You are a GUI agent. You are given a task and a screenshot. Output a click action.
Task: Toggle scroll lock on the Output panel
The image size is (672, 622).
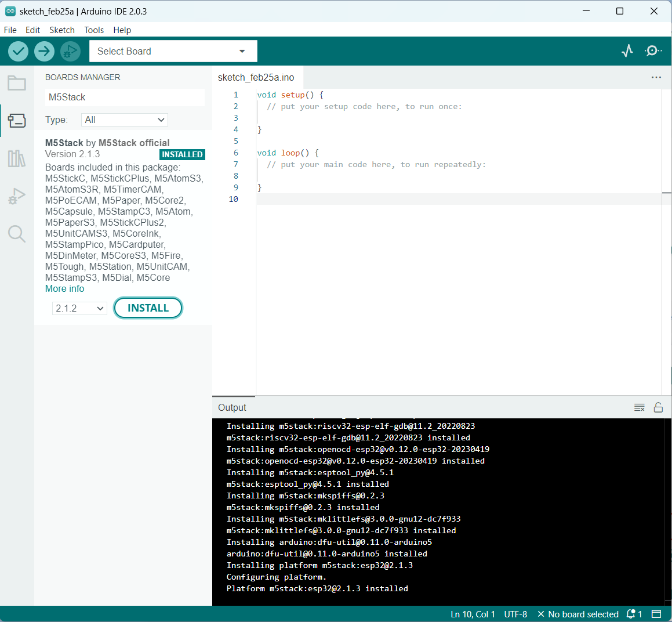click(658, 407)
